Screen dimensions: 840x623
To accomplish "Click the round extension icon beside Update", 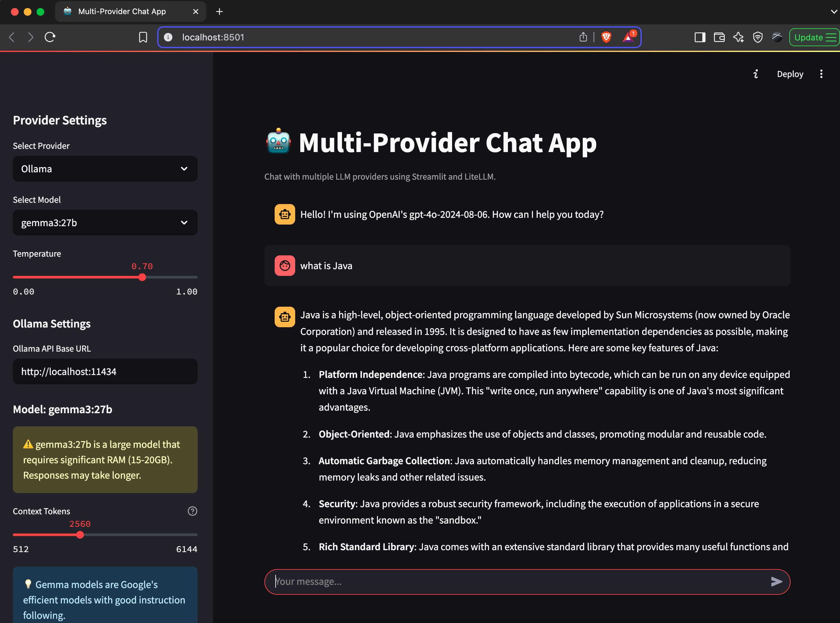I will (x=777, y=37).
